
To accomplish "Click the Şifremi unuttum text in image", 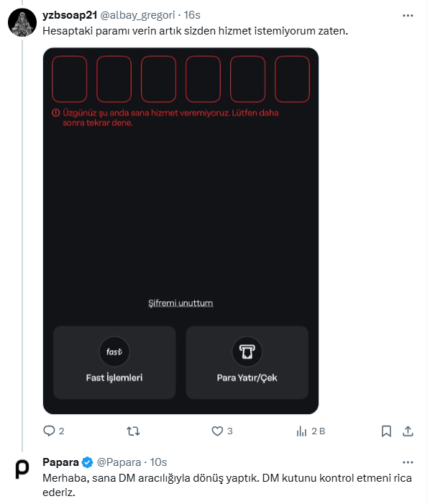I will click(180, 303).
